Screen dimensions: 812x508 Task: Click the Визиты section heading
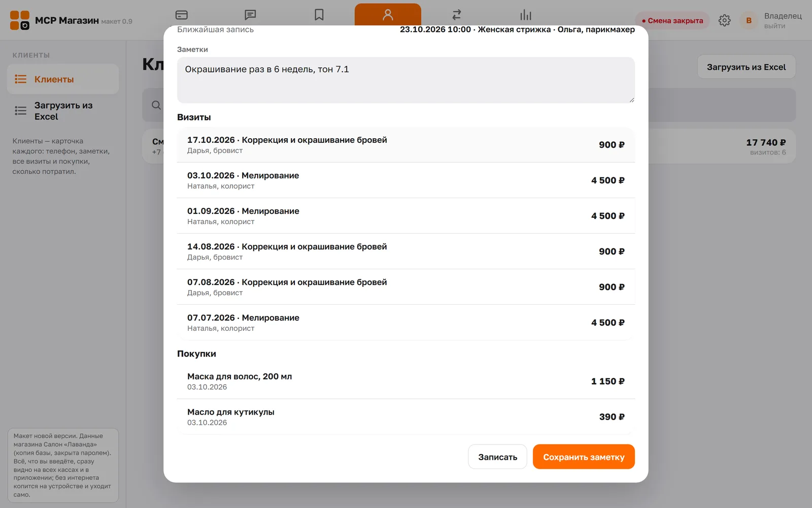194,117
